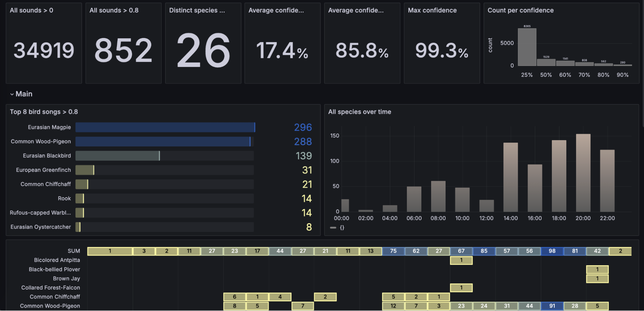The width and height of the screenshot is (644, 311).
Task: Click the SUM heatmap cell showing 98
Action: pos(552,251)
